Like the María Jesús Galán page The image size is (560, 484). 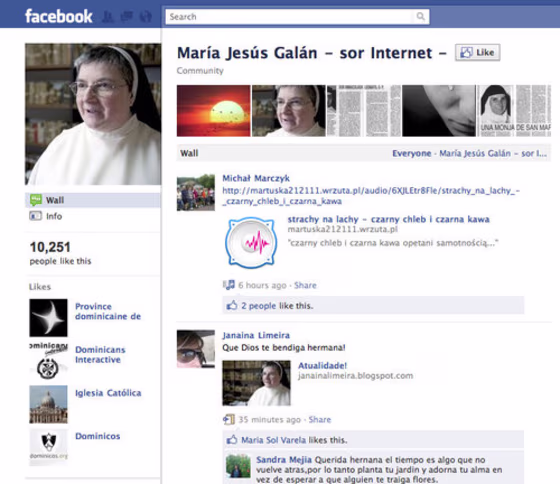(x=478, y=53)
